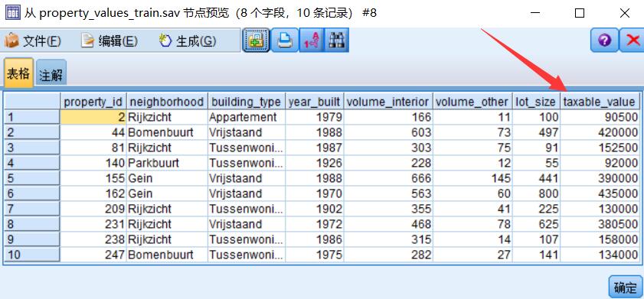Screen dimensions: 644x299
Task: Select row header 4
Action: [x=32, y=163]
